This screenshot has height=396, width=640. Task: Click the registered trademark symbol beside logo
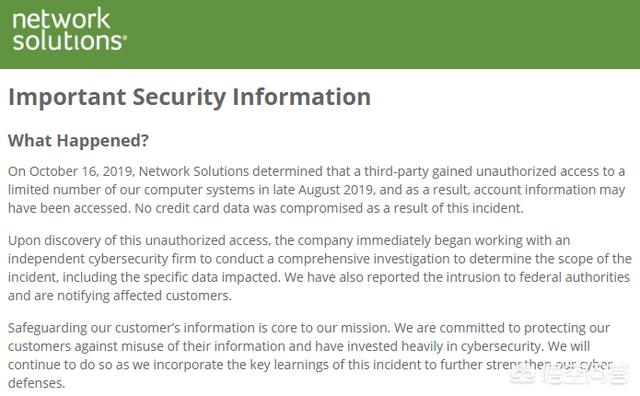pyautogui.click(x=124, y=38)
